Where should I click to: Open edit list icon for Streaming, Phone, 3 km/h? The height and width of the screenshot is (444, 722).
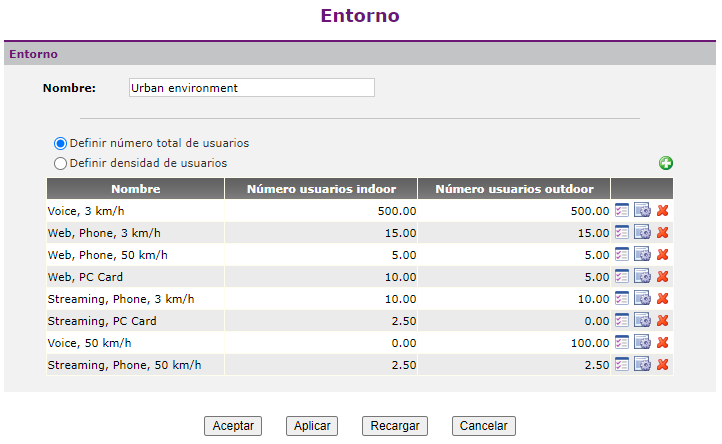tap(622, 299)
